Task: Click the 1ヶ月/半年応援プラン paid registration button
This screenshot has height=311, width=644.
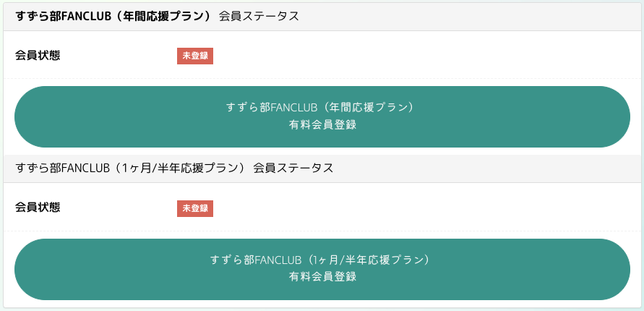Action: tap(322, 269)
